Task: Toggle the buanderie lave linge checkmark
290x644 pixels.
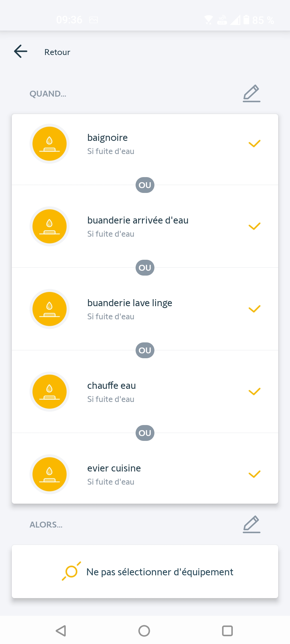Action: [x=254, y=309]
